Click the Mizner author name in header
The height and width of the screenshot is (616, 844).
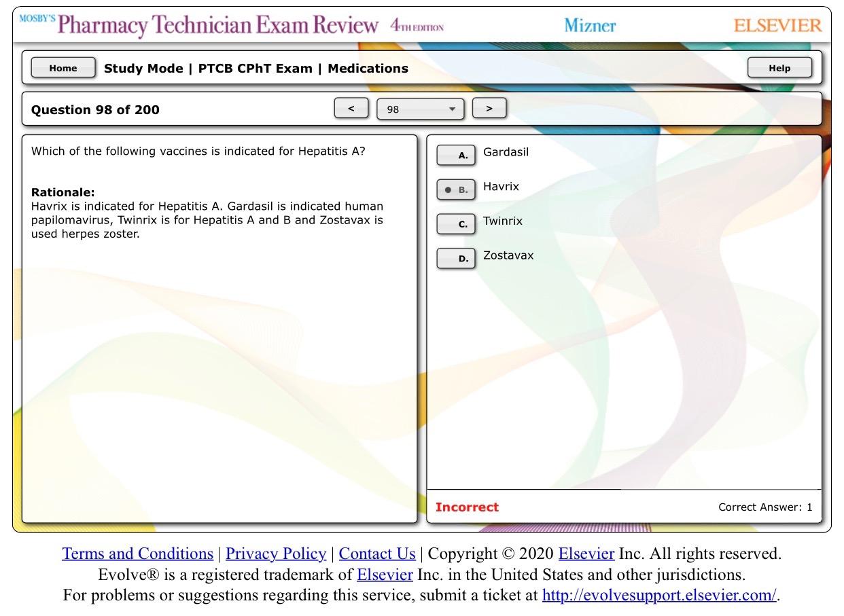pyautogui.click(x=590, y=26)
